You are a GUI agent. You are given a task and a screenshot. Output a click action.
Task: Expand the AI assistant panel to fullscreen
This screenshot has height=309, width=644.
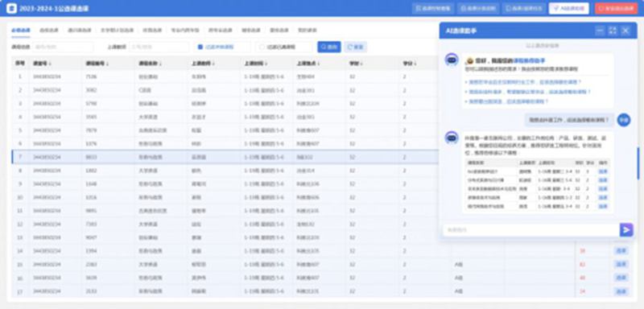pos(613,31)
